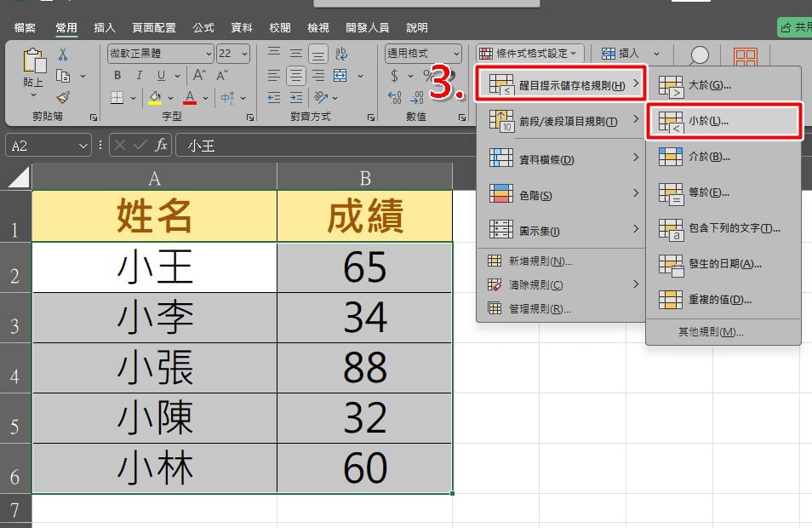Click the Format Painter brush icon
812x528 pixels.
click(64, 97)
